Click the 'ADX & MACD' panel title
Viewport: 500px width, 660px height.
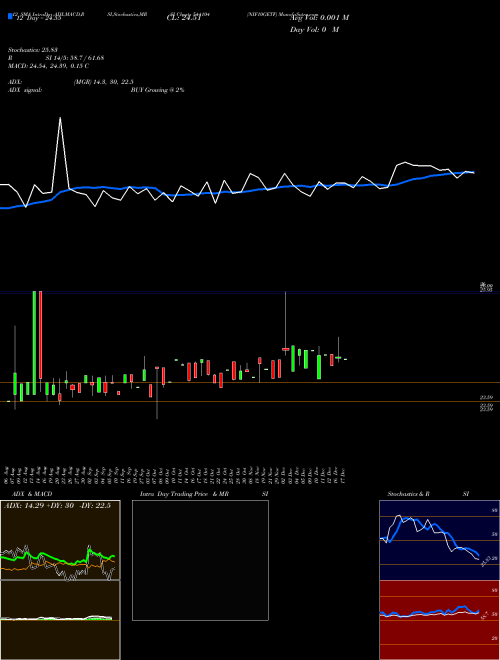[32, 494]
